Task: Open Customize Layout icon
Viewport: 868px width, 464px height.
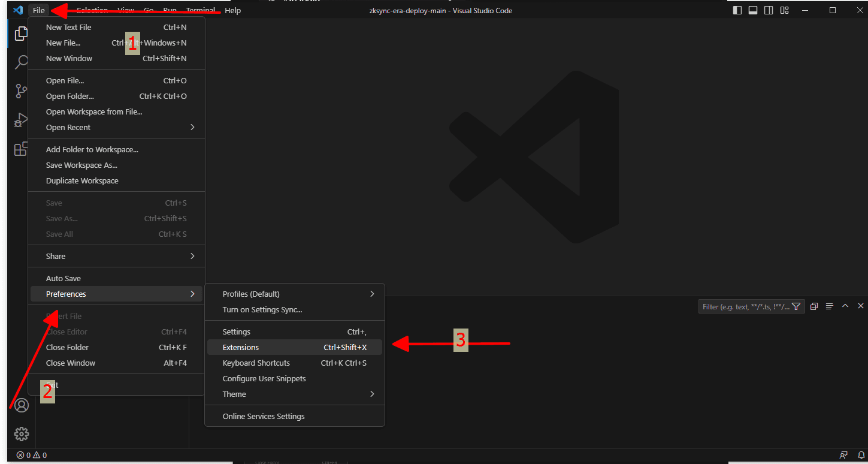Action: click(784, 10)
